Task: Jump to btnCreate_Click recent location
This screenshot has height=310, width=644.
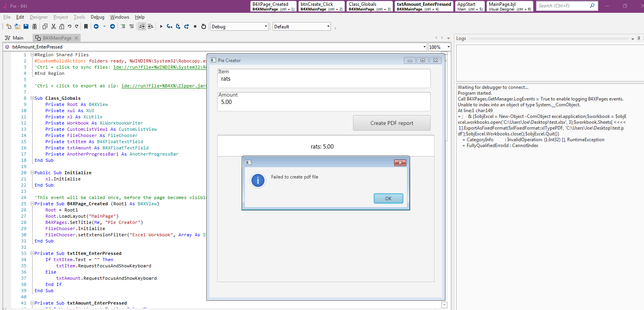Action: 322,6
